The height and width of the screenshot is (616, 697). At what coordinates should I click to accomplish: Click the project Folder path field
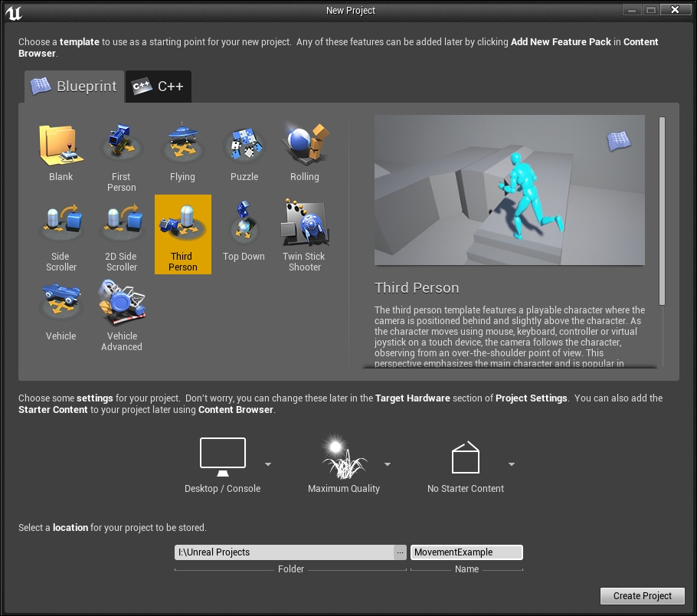[284, 552]
